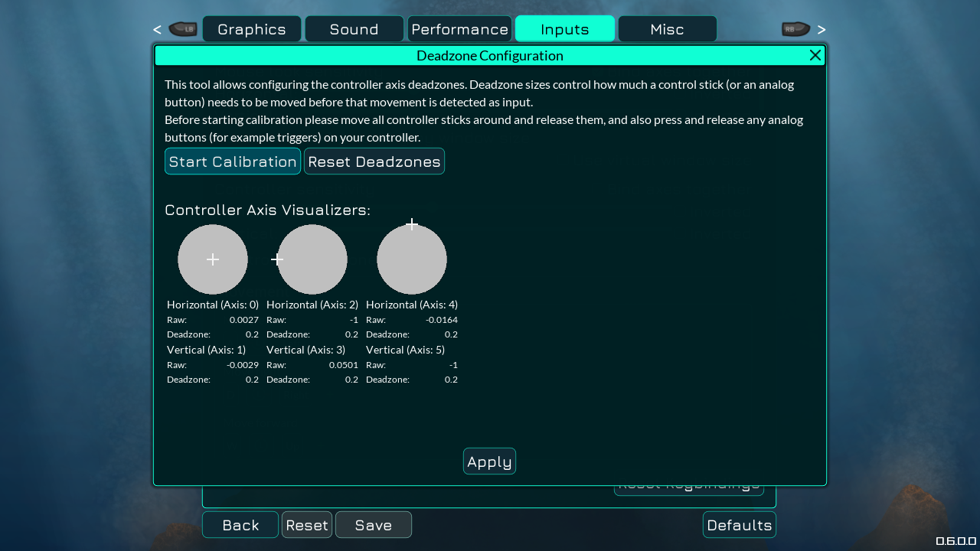
Task: Click Reset Deadzones
Action: [x=374, y=161]
